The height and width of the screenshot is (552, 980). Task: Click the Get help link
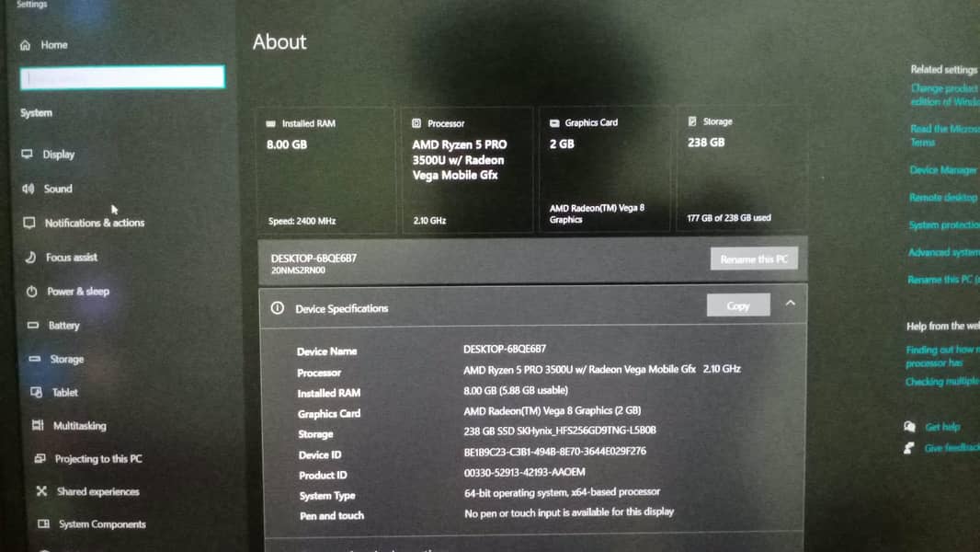pos(942,427)
